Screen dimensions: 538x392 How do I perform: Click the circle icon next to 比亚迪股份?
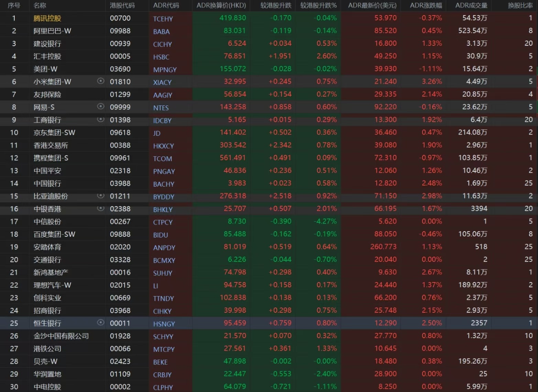101,195
